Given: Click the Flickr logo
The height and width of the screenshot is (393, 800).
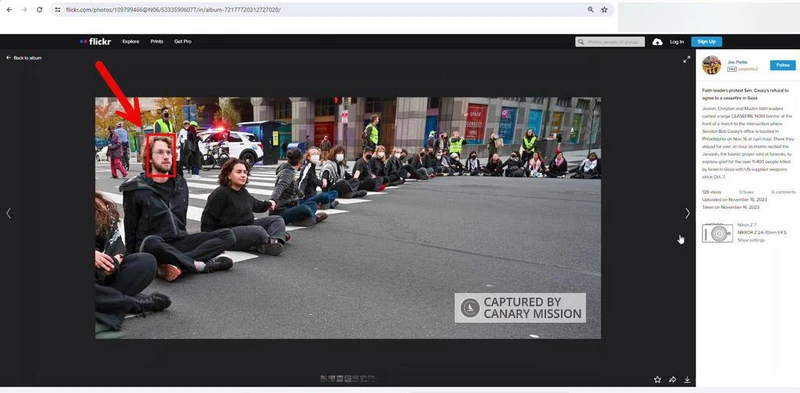Looking at the screenshot, I should (95, 42).
